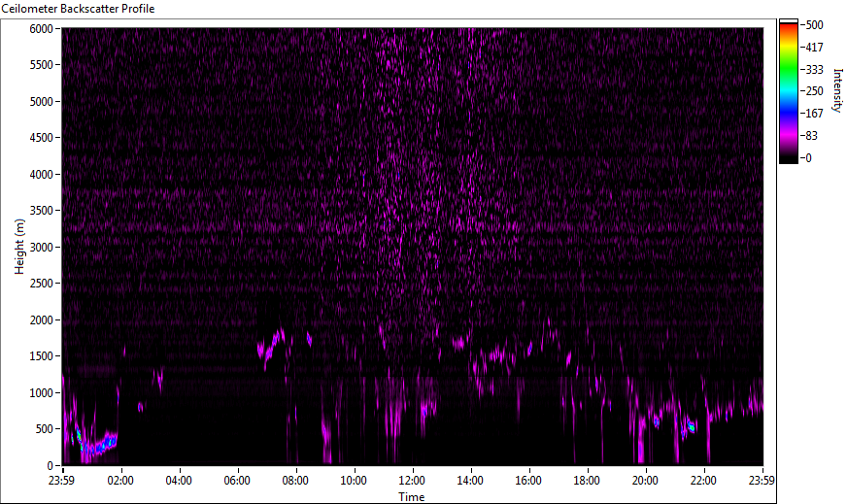
Task: Click the 02:00 time axis label
Action: click(119, 481)
